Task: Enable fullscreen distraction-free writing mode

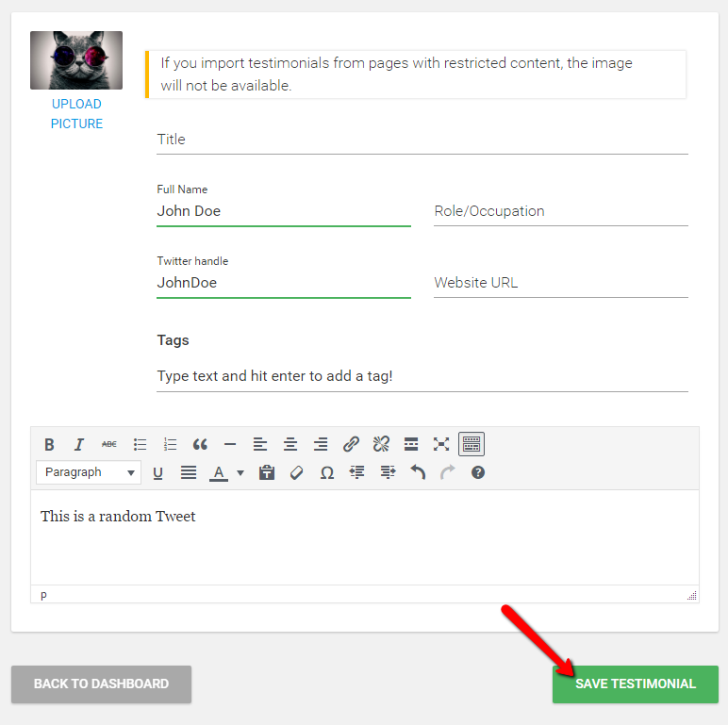Action: pos(441,444)
